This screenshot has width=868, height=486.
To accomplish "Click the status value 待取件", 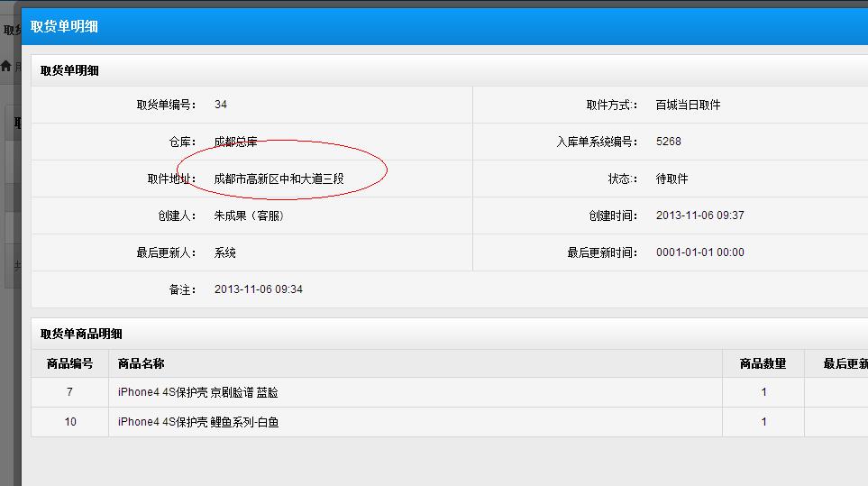I will tap(672, 179).
